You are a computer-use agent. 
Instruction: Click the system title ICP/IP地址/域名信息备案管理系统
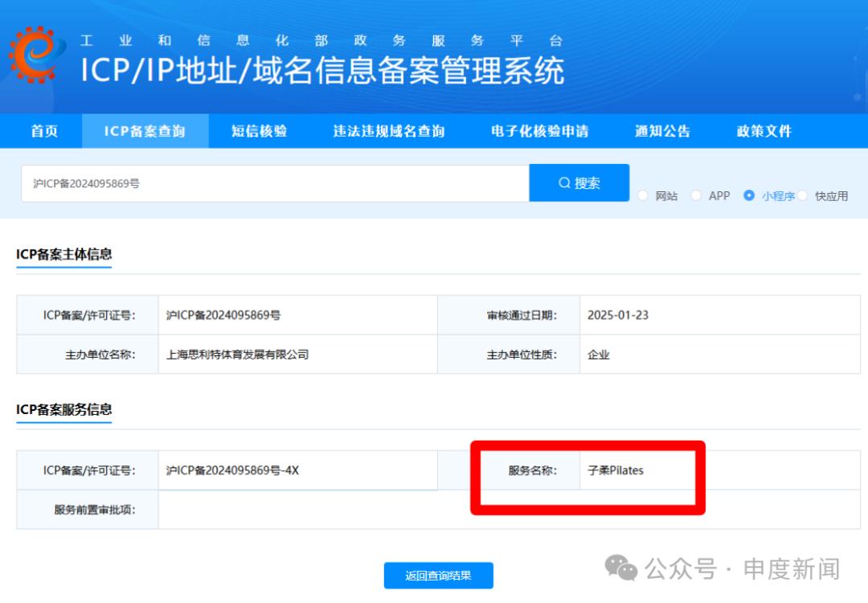point(321,71)
